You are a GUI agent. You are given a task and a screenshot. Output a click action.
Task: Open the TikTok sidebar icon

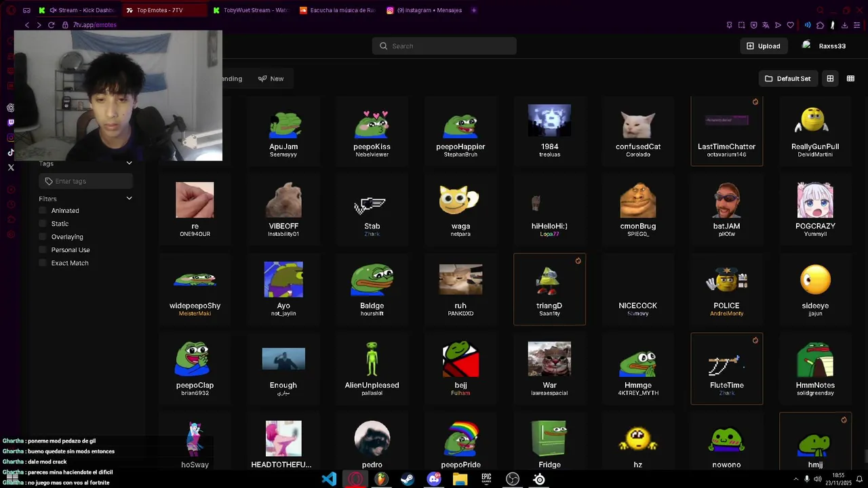pyautogui.click(x=10, y=152)
